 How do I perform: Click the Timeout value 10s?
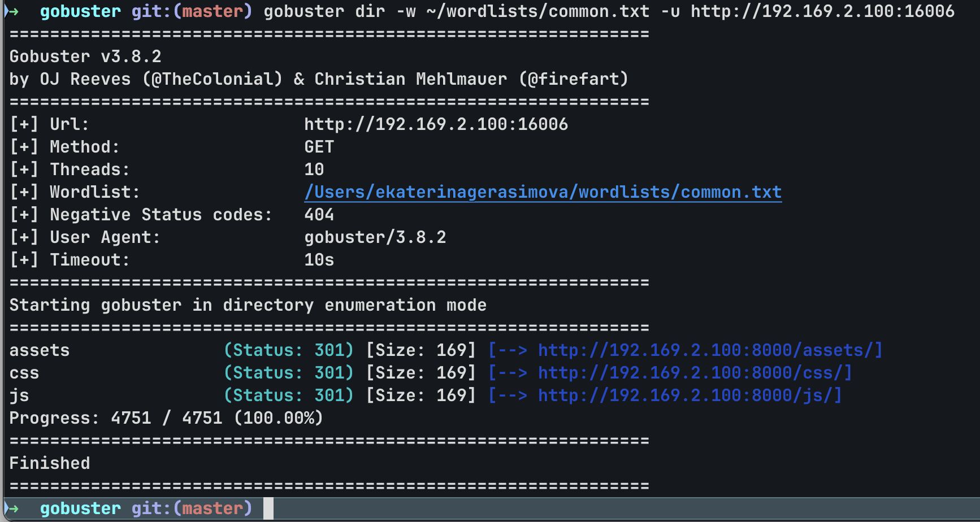click(319, 260)
